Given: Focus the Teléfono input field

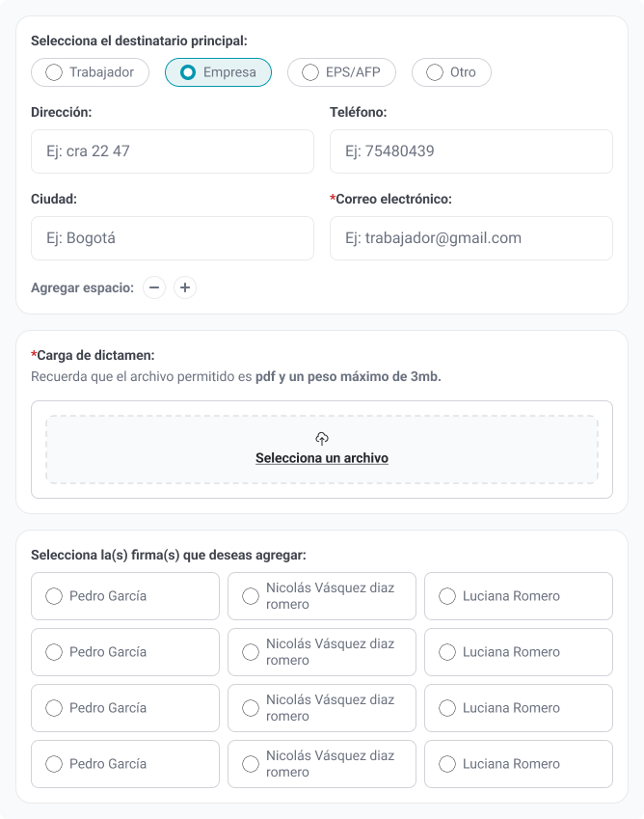Looking at the screenshot, I should [471, 151].
